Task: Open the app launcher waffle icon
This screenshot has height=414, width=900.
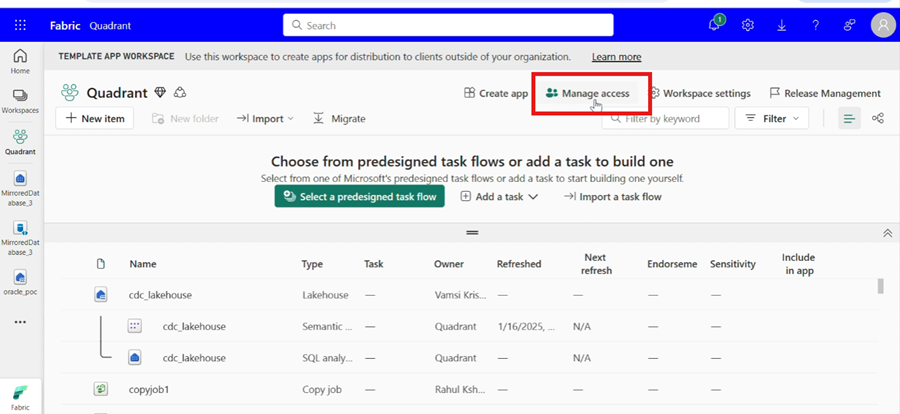Action: pos(20,25)
